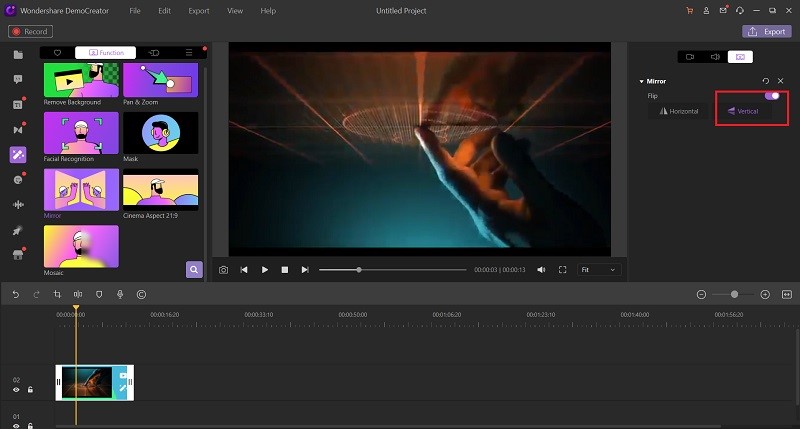The width and height of the screenshot is (800, 429).
Task: Select Vertical flip
Action: (x=743, y=111)
